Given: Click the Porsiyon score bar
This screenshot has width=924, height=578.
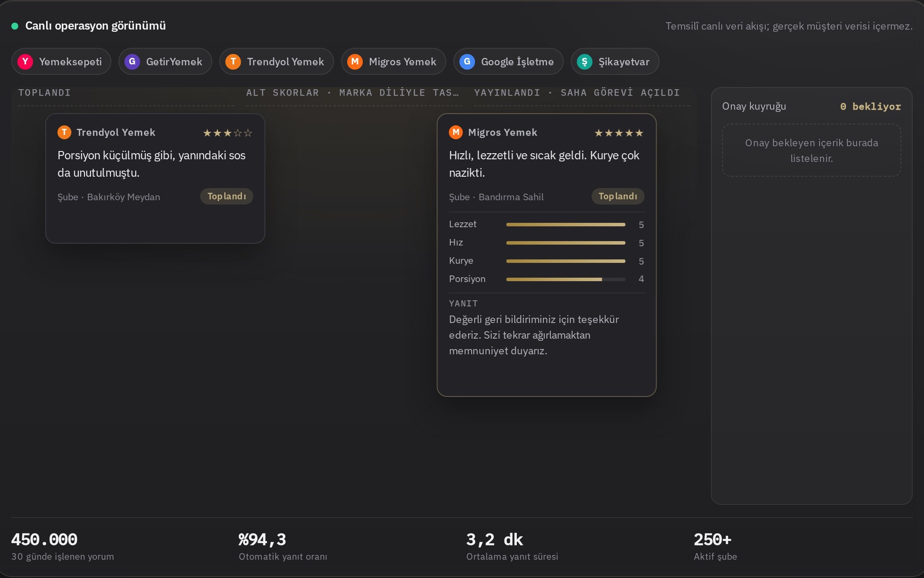Looking at the screenshot, I should (566, 279).
